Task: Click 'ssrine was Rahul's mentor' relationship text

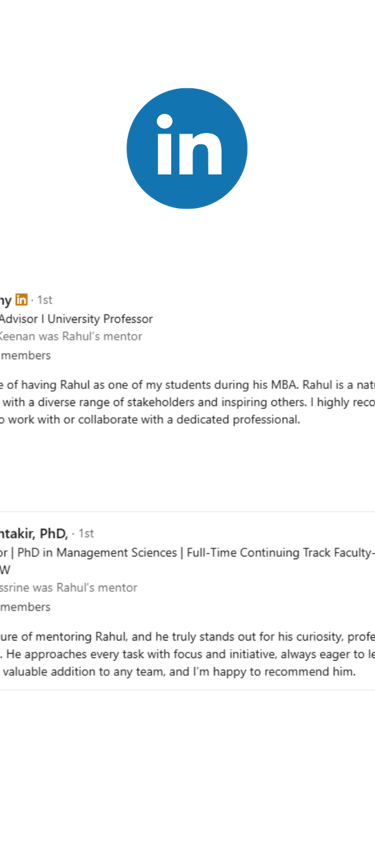Action: click(x=68, y=587)
